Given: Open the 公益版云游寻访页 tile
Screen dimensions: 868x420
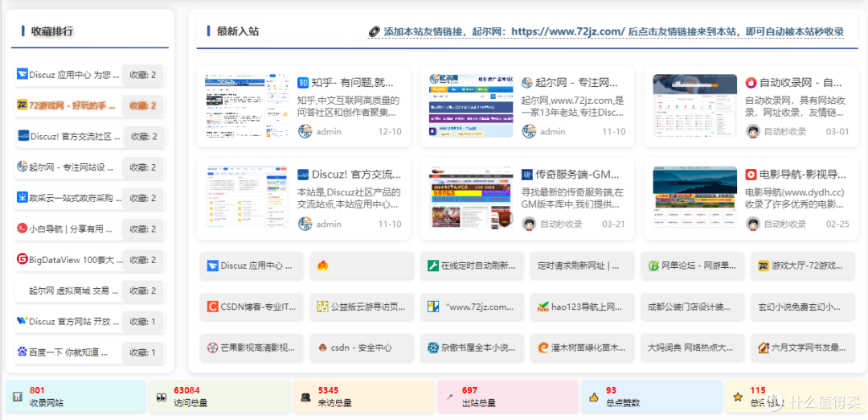Looking at the screenshot, I should coord(362,307).
